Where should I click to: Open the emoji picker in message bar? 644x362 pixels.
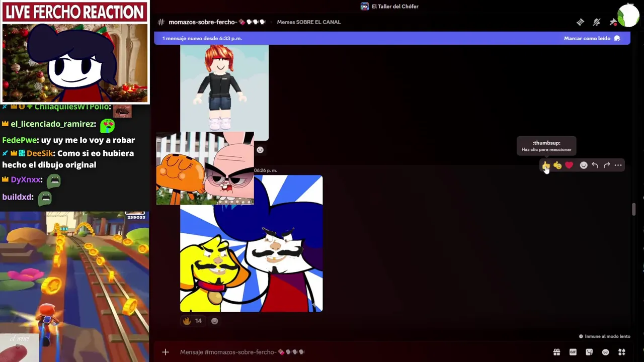(x=606, y=352)
